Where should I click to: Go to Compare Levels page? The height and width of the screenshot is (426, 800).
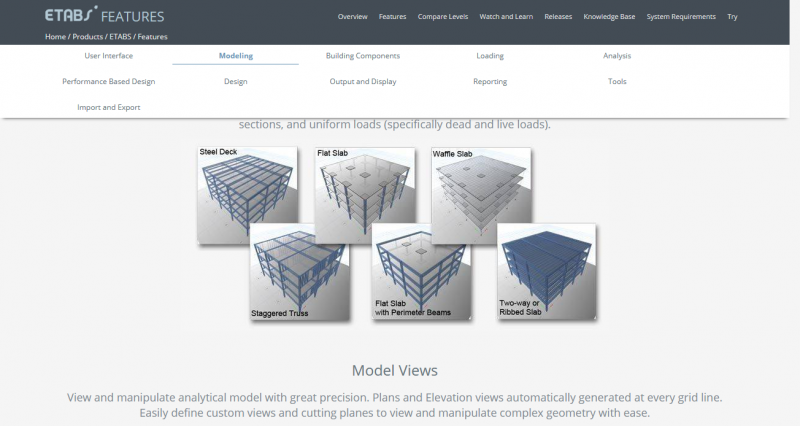pyautogui.click(x=443, y=17)
